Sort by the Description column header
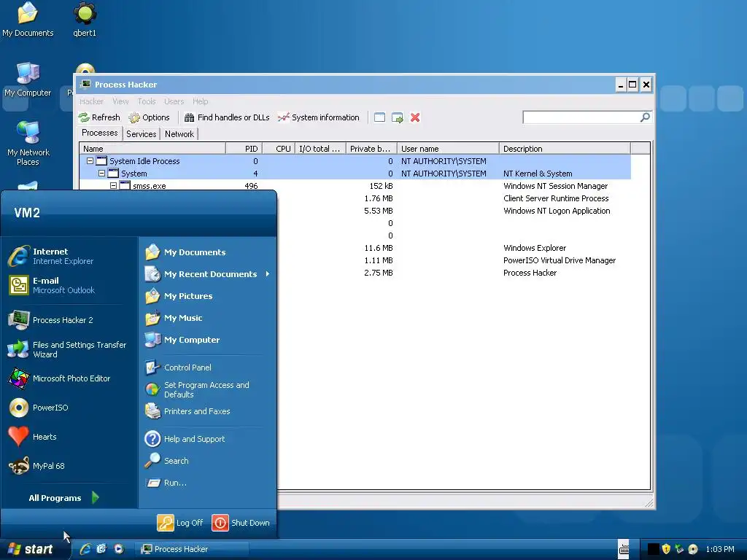 click(x=565, y=149)
